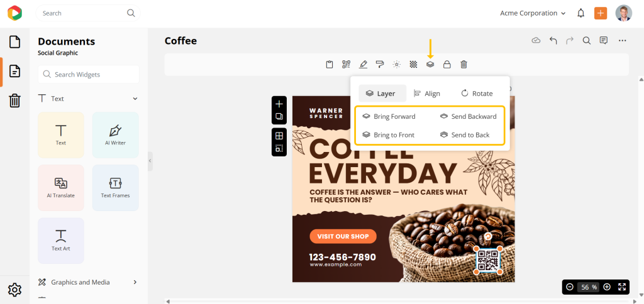Click the zoom in plus button
The height and width of the screenshot is (304, 644).
[607, 287]
